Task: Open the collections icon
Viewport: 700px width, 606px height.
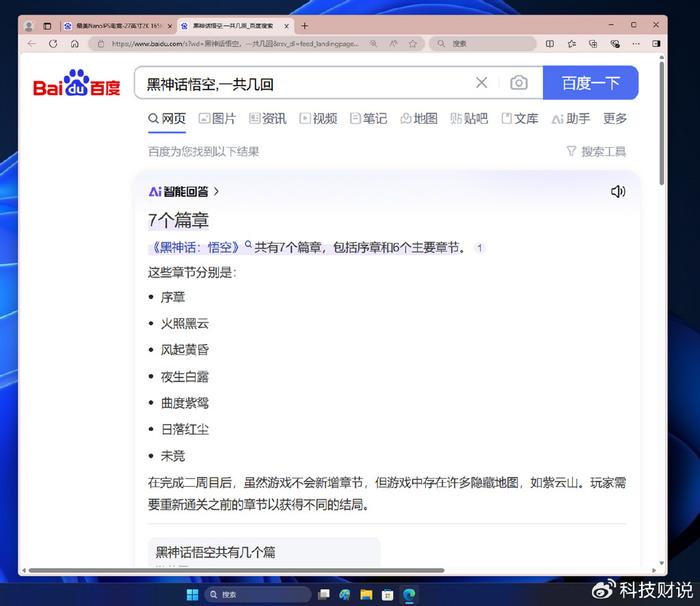Action: pos(593,43)
